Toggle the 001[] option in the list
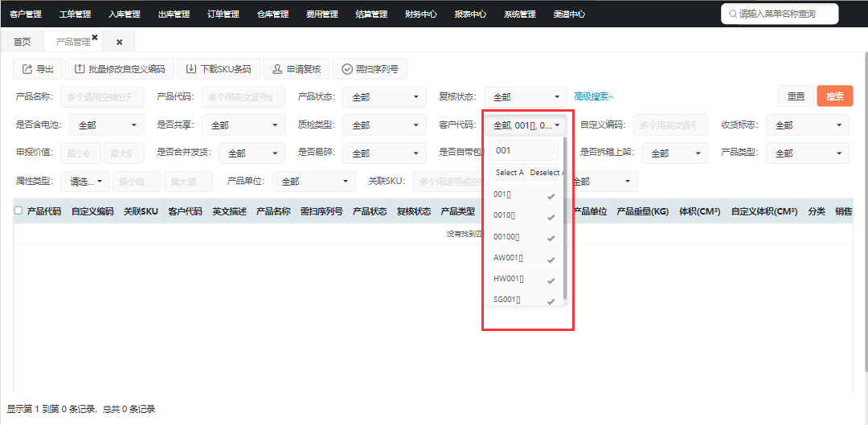868x425 pixels. pyautogui.click(x=524, y=194)
